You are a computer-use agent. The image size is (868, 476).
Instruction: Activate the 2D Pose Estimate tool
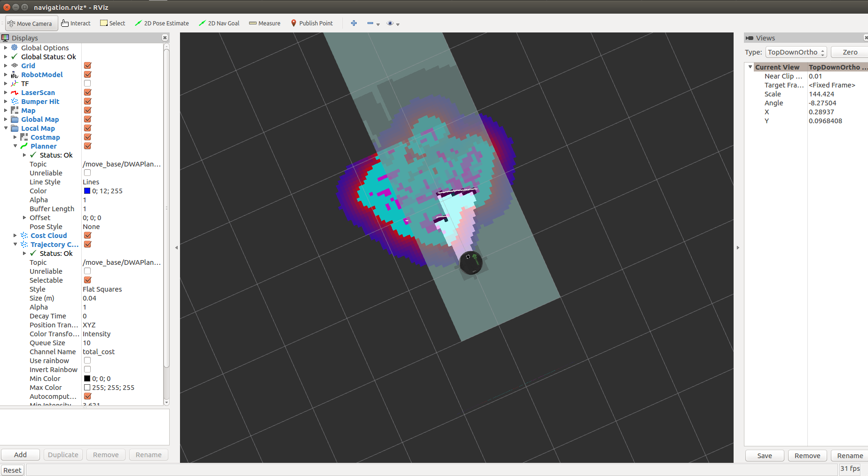162,23
